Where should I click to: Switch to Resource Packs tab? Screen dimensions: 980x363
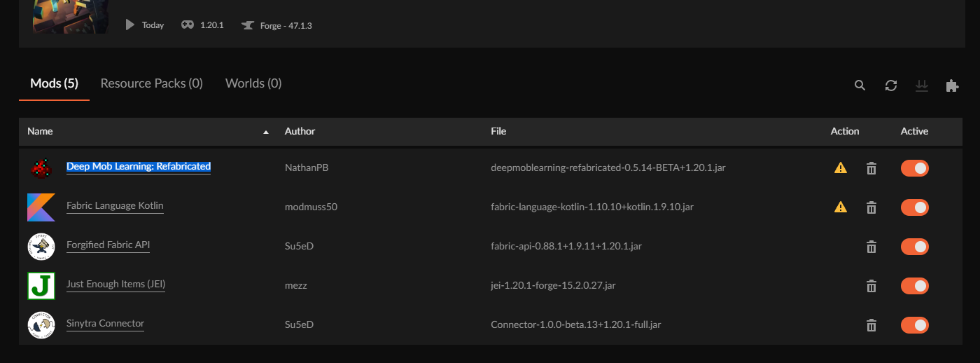(152, 83)
